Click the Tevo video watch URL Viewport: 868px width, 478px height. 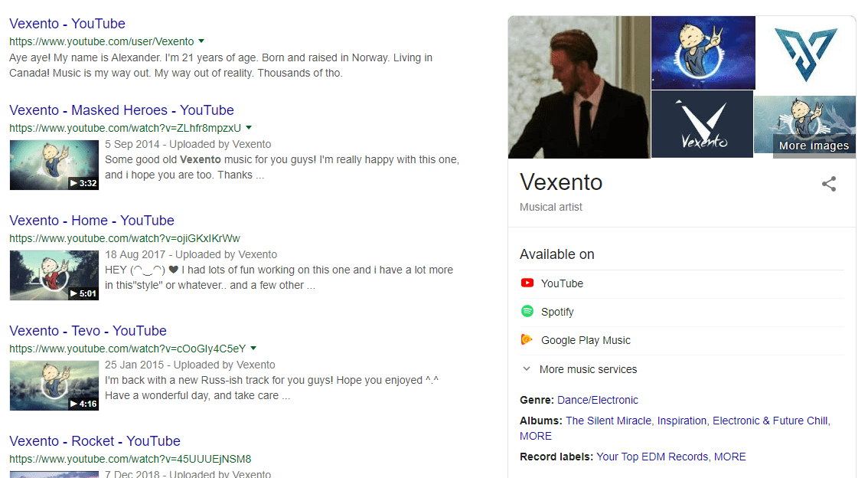click(127, 349)
